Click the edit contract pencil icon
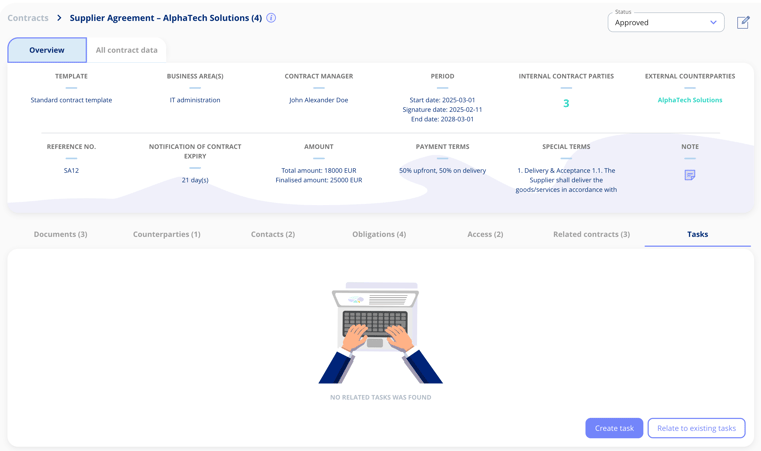The height and width of the screenshot is (451, 761). click(743, 22)
